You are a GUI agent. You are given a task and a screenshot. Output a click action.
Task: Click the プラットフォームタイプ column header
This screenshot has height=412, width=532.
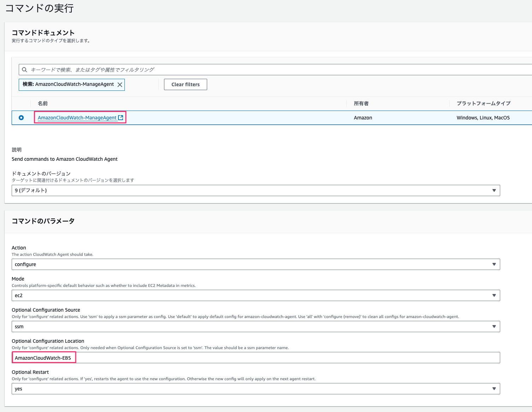(x=484, y=104)
